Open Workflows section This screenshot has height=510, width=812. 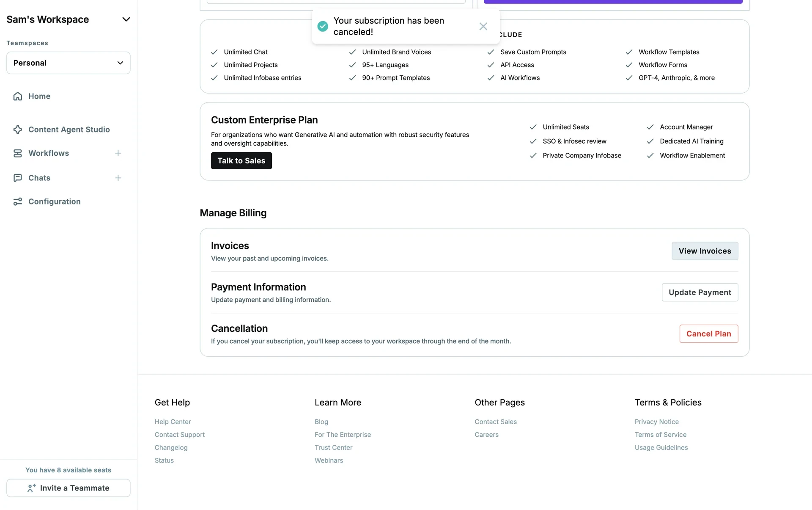pos(49,153)
